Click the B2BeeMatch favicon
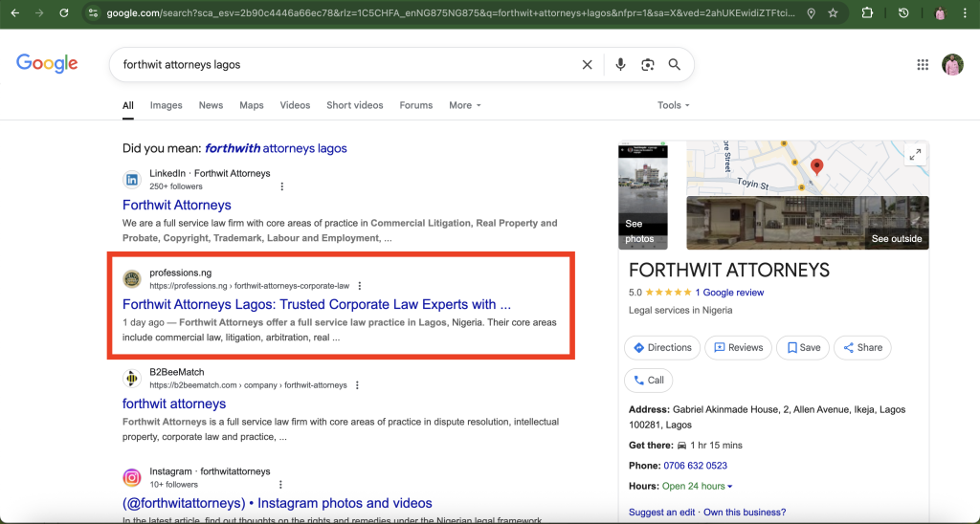This screenshot has height=524, width=980. coord(132,379)
